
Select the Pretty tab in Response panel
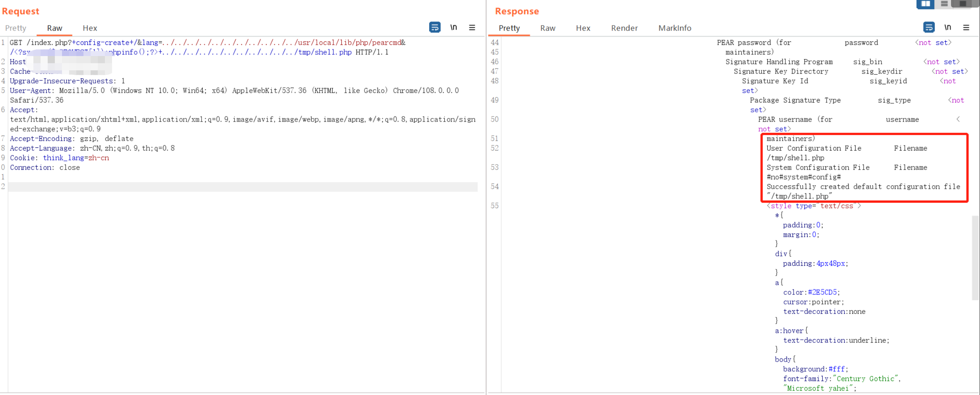coord(509,28)
